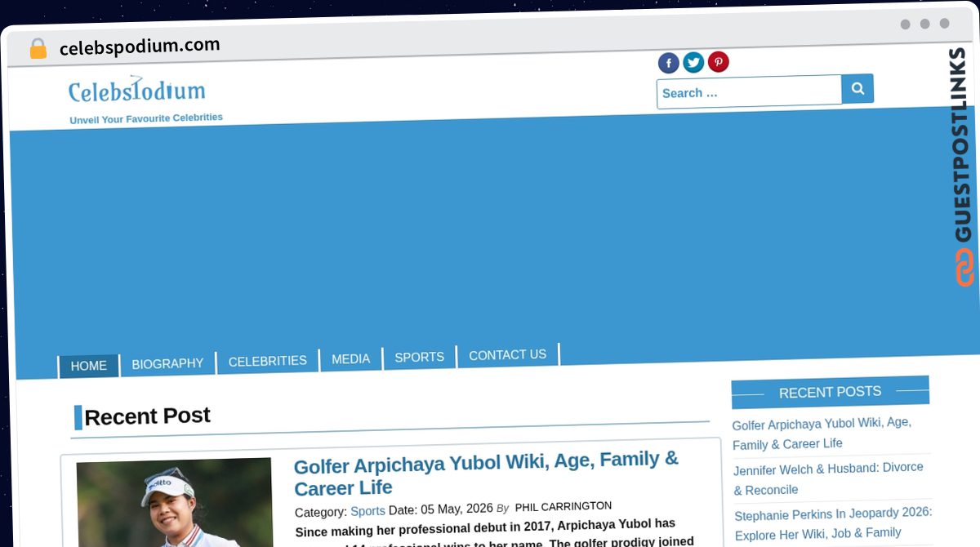This screenshot has height=547, width=980.
Task: Click the Sports category link
Action: [367, 511]
